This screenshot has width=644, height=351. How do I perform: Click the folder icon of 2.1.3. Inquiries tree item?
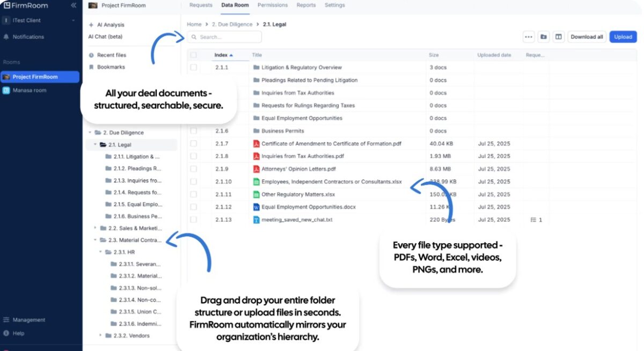(108, 181)
